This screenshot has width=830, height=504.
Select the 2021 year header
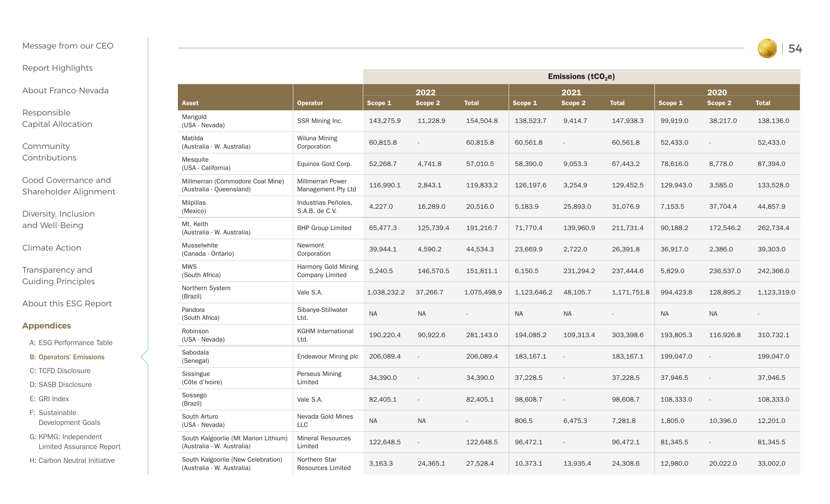tap(571, 92)
